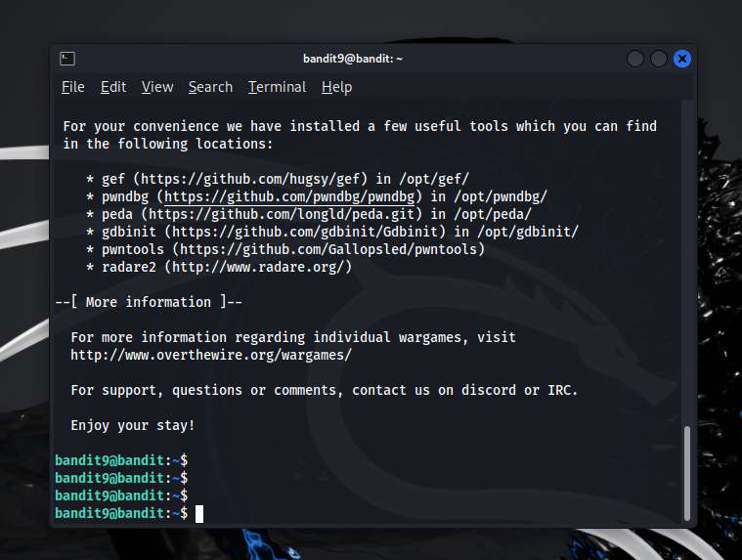Click the terminal icon in the title bar
742x560 pixels.
click(x=67, y=59)
